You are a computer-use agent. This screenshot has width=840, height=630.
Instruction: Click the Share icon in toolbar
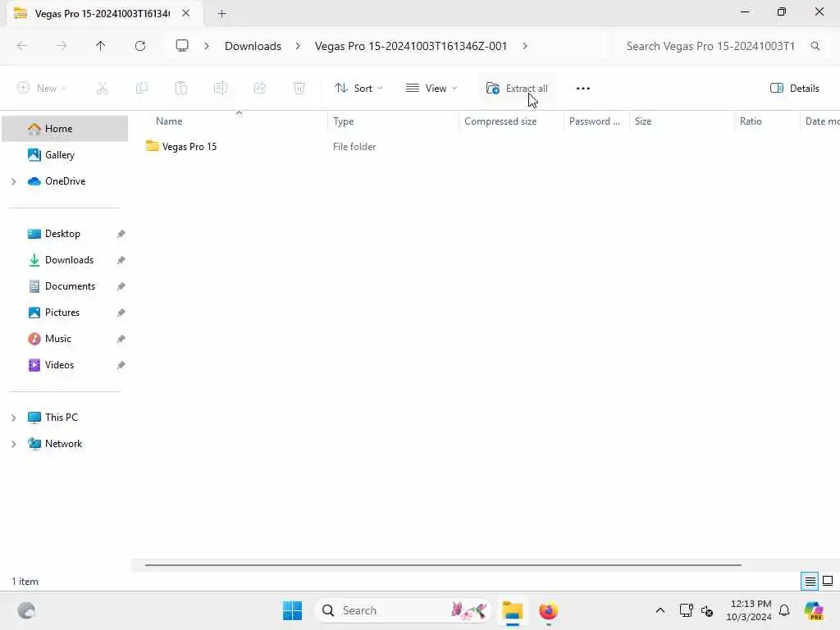pos(260,89)
